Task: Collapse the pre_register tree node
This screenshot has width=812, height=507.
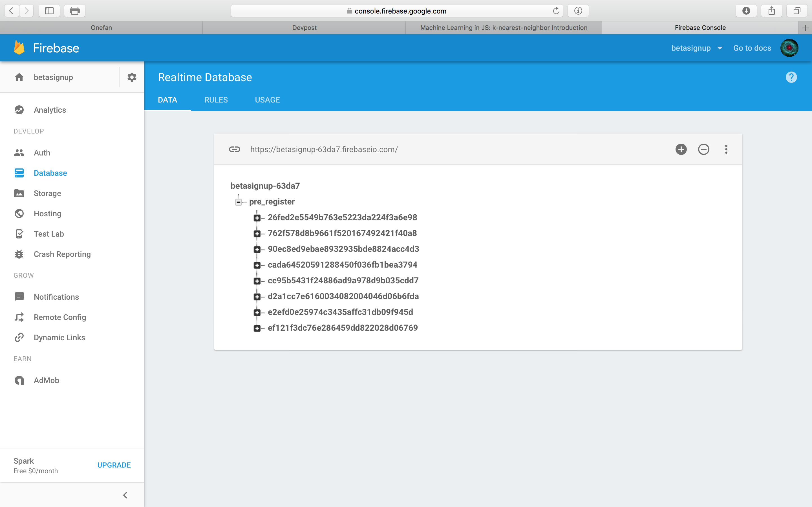Action: (x=238, y=202)
